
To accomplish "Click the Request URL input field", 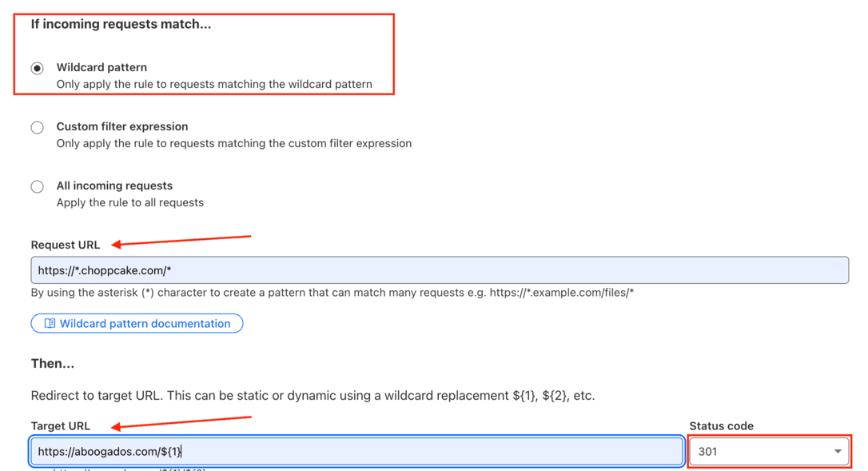I will 439,270.
